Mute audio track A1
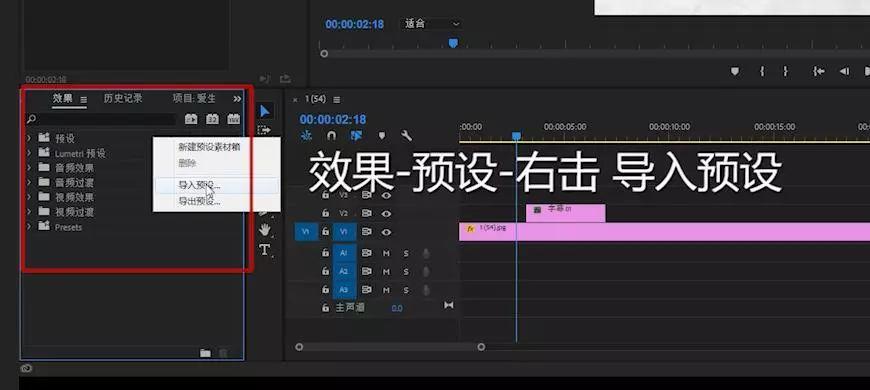 (x=386, y=253)
